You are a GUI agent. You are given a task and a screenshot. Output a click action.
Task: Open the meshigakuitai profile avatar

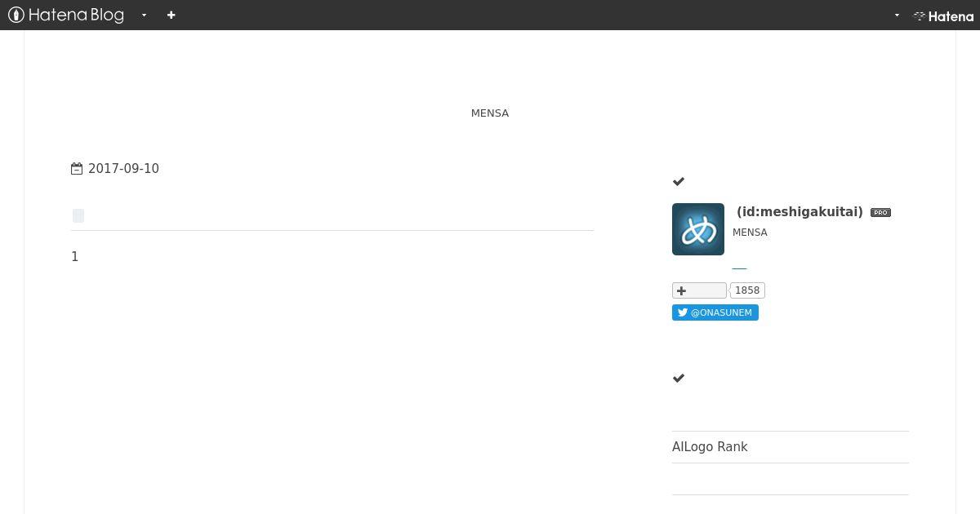pyautogui.click(x=698, y=229)
